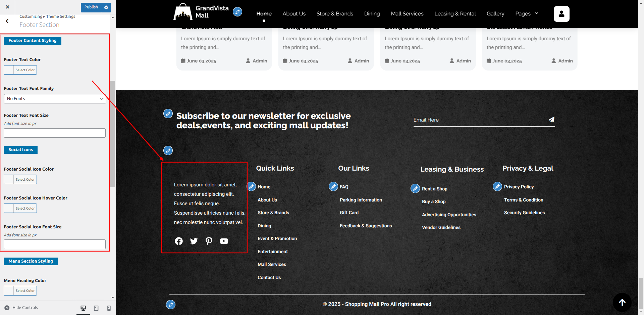Viewport: 644px width, 315px height.
Task: Hide the customizer controls
Action: pyautogui.click(x=21, y=308)
